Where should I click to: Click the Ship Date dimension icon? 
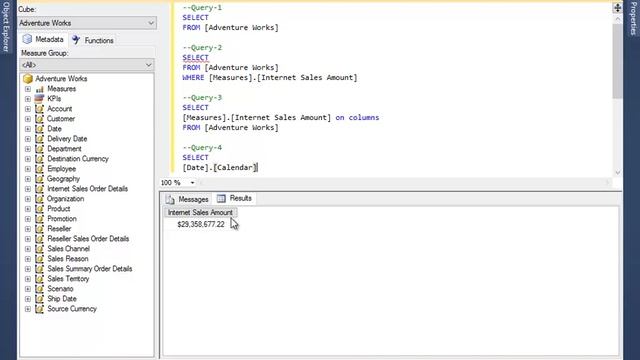(x=39, y=299)
